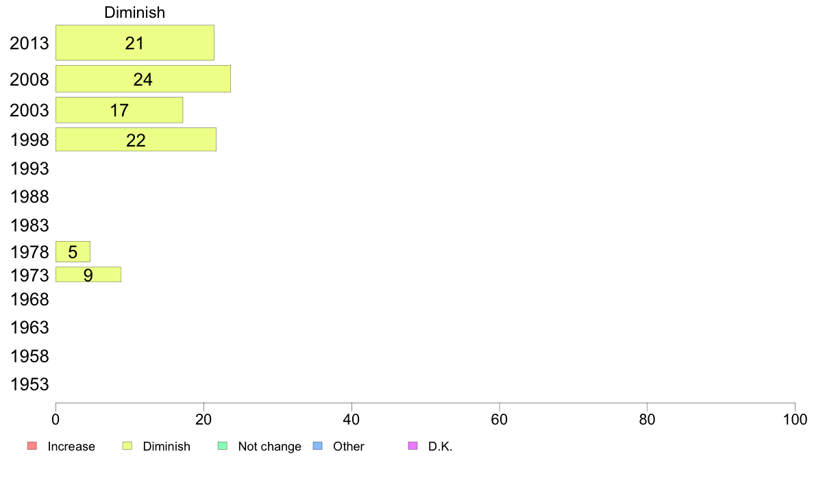Click the Other legend label
814x504 pixels.
(x=349, y=446)
